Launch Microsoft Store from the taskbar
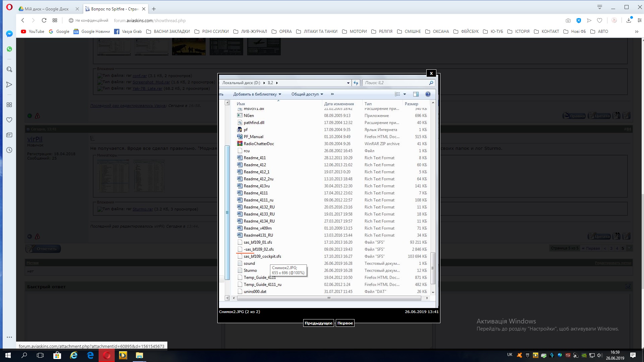Viewport: 644px width, 362px height. tap(57, 355)
